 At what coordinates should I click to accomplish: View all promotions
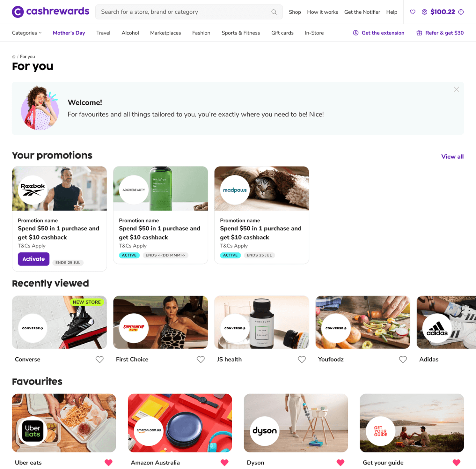point(452,157)
